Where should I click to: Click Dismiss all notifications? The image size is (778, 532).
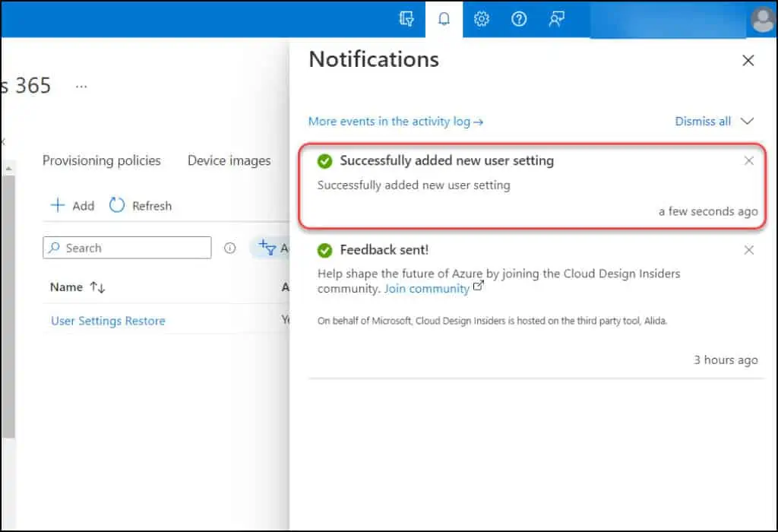[703, 121]
